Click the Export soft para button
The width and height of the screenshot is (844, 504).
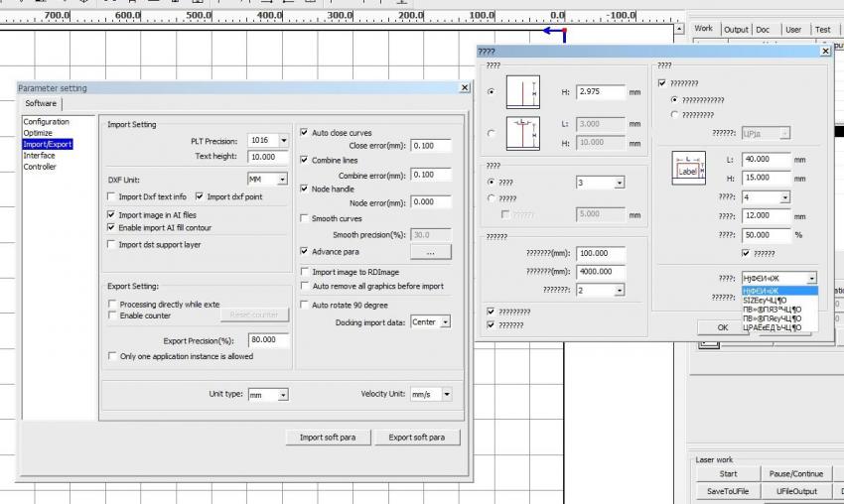(x=416, y=438)
